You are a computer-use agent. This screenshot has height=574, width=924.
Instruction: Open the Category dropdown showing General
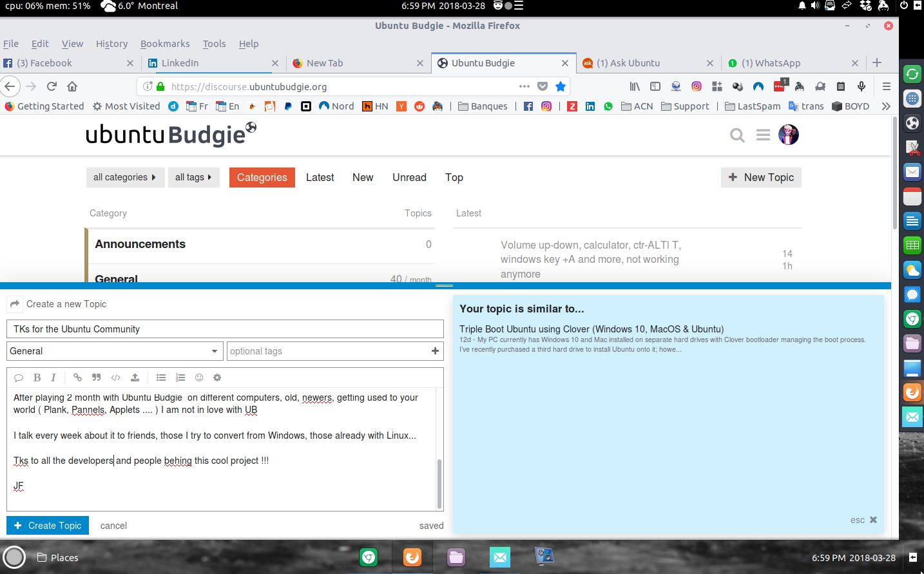point(114,350)
